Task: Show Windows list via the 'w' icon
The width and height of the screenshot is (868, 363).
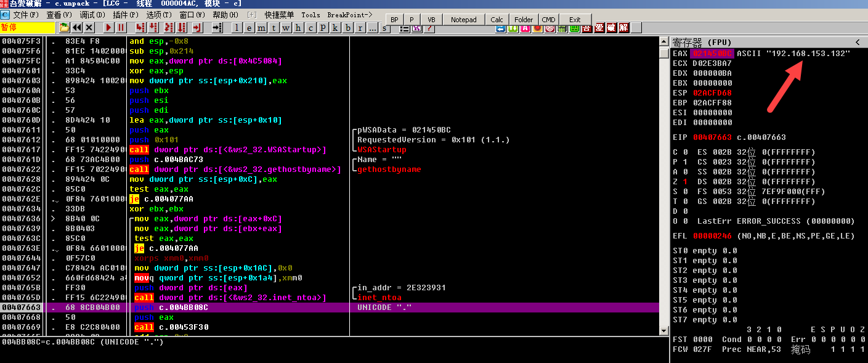Action: (286, 28)
